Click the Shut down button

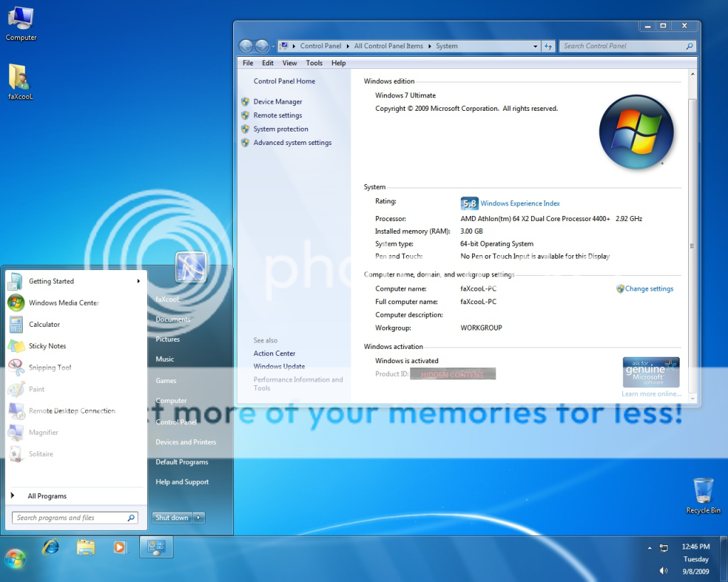click(172, 517)
